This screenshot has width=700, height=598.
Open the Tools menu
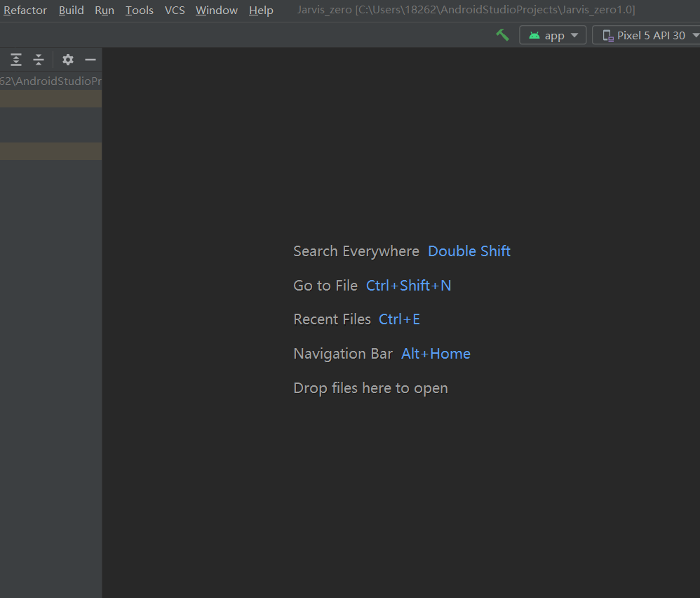click(x=139, y=10)
